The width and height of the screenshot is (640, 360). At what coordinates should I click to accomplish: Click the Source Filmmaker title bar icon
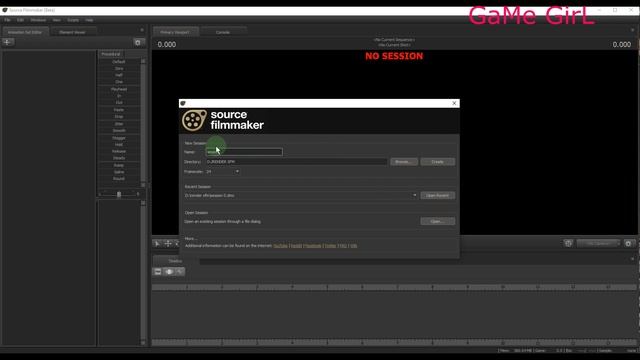5,10
